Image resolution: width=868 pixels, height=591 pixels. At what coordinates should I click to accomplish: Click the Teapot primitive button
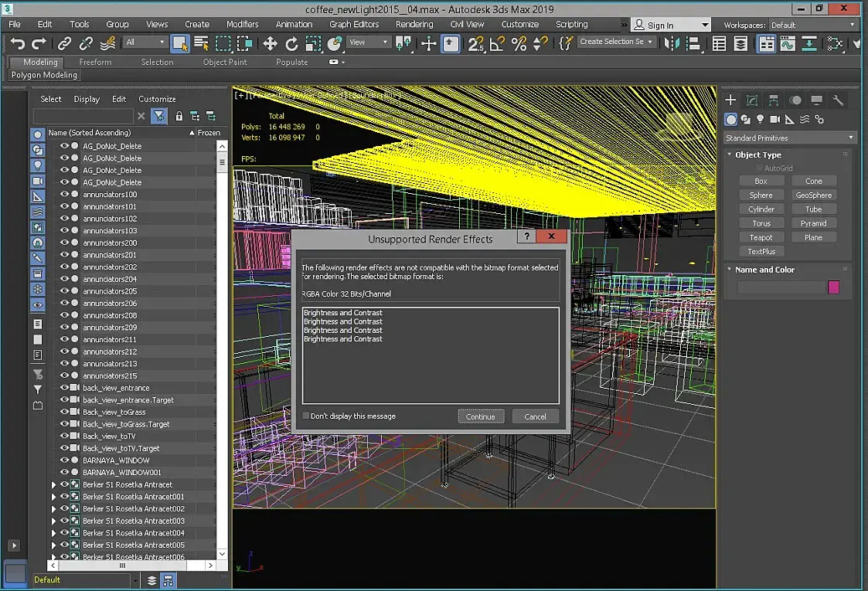pos(761,237)
